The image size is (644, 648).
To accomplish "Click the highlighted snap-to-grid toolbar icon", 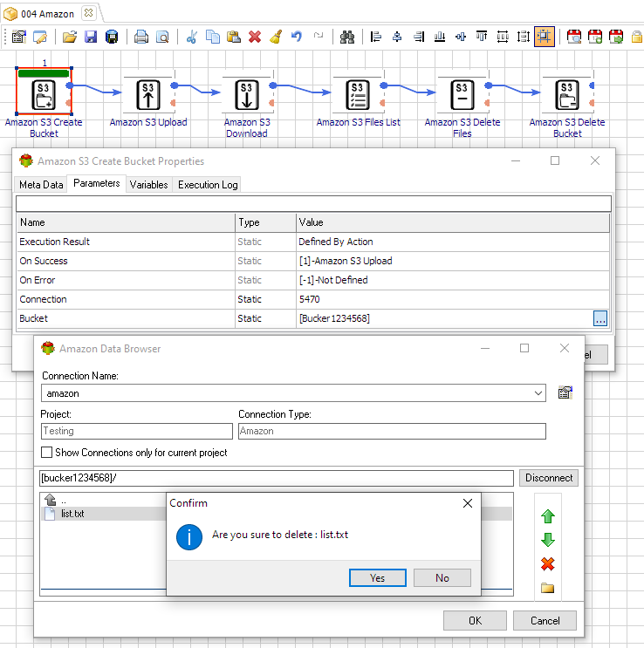I will coord(545,37).
